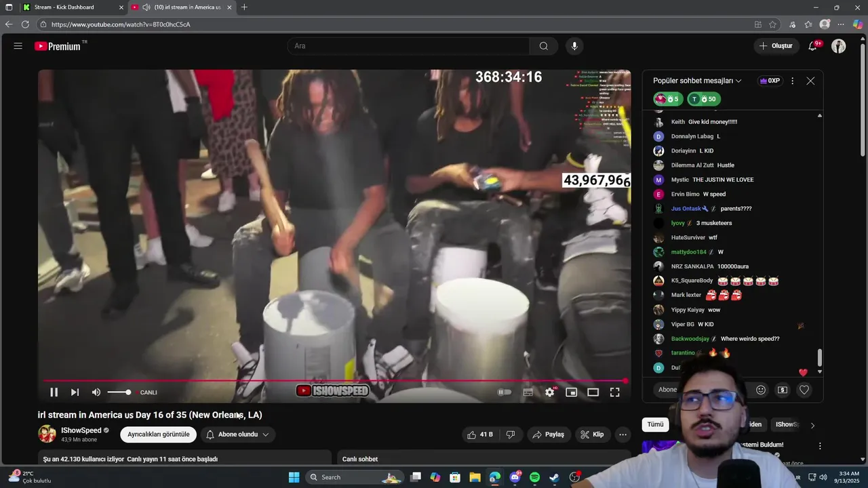Open Spotify from the taskbar

pos(534,477)
